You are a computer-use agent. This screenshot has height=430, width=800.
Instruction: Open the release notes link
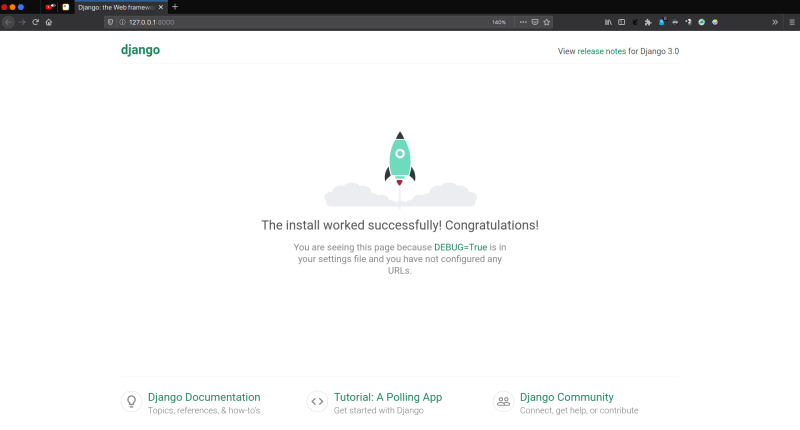[602, 51]
